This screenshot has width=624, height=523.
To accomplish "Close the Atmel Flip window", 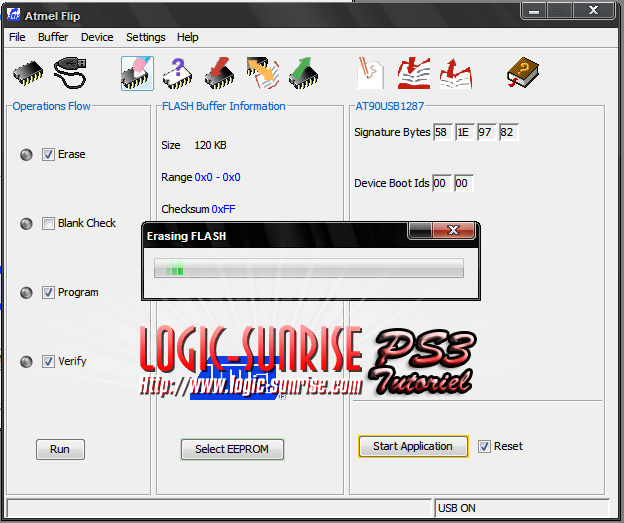I will coord(593,10).
